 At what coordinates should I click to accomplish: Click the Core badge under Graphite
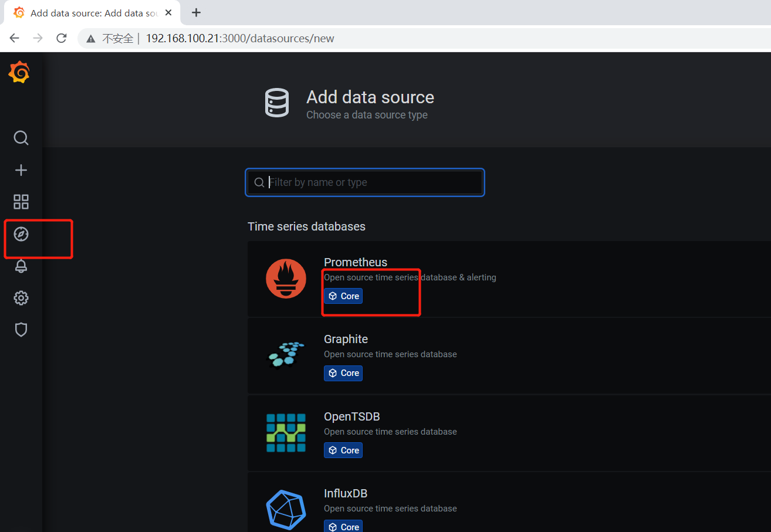coord(343,373)
